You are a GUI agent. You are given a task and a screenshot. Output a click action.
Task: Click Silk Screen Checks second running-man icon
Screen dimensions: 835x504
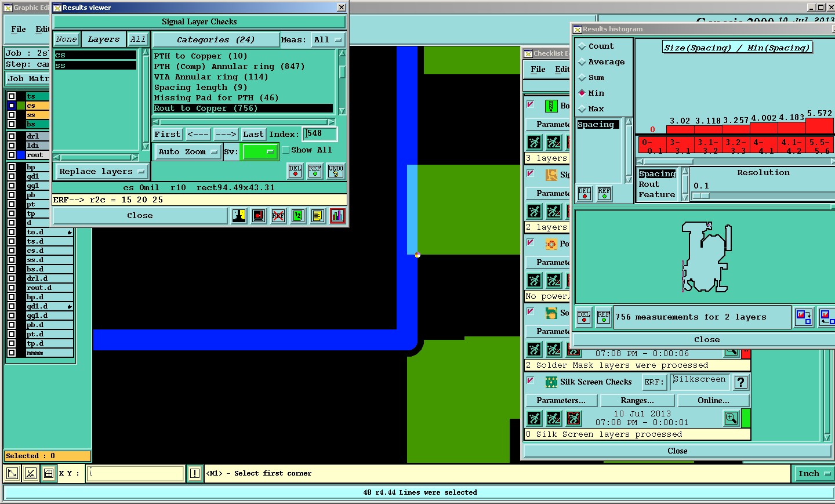[x=554, y=418]
